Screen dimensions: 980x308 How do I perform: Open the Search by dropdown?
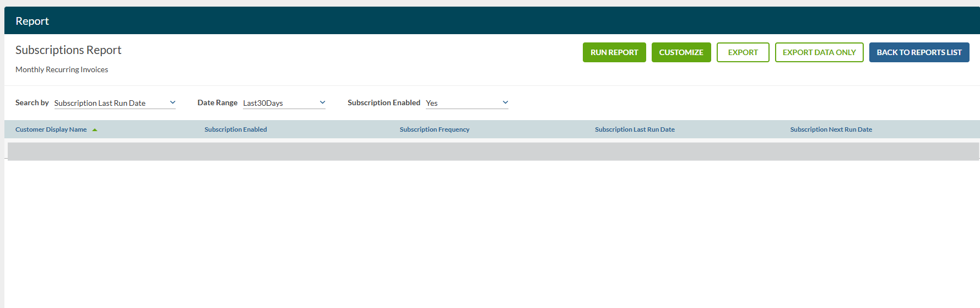point(115,103)
